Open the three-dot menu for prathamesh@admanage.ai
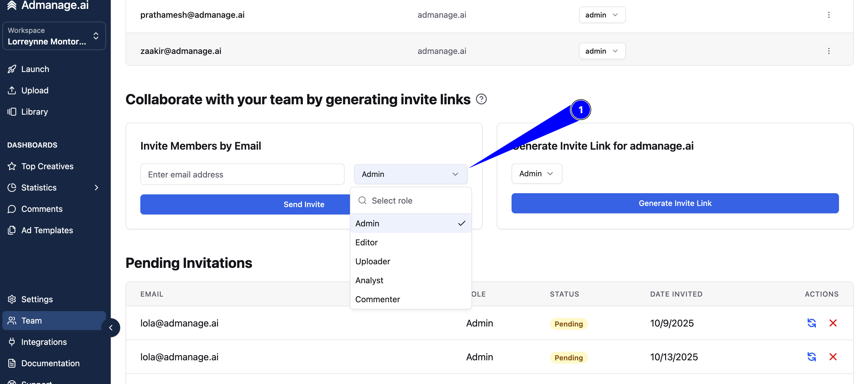The image size is (868, 384). (829, 15)
